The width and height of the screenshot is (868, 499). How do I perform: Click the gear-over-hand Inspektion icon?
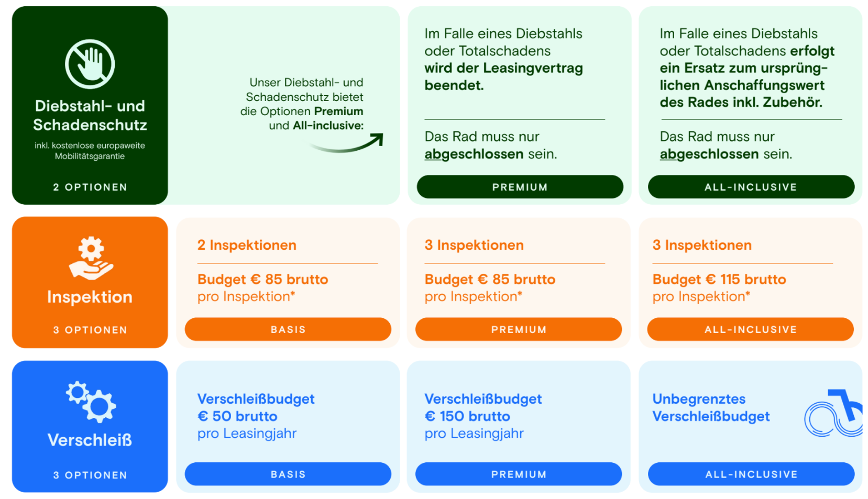(91, 258)
